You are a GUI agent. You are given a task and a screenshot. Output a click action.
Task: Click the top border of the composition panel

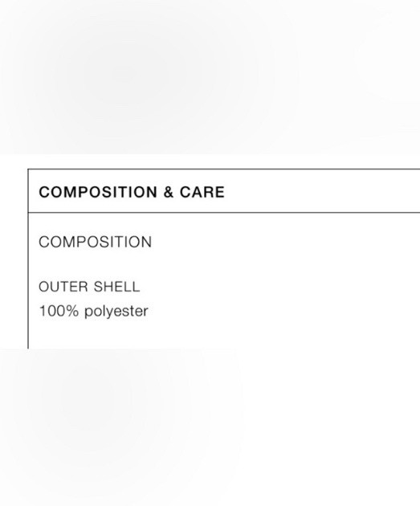224,169
